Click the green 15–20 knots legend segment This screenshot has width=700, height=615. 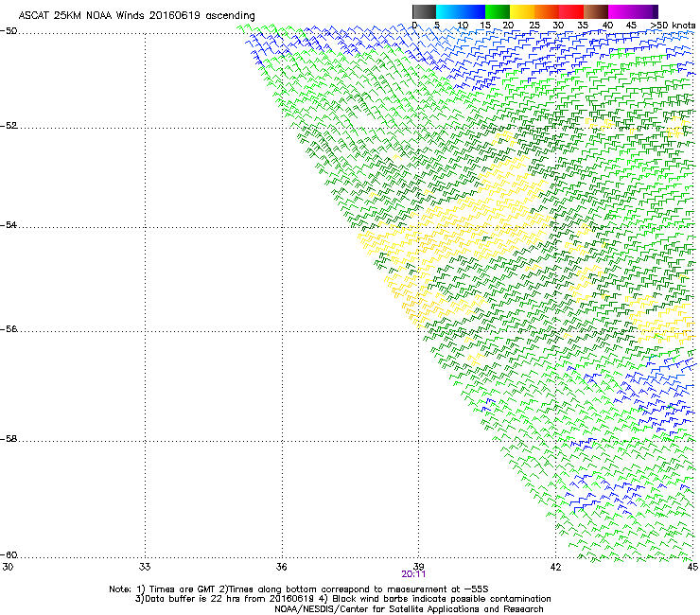point(498,11)
